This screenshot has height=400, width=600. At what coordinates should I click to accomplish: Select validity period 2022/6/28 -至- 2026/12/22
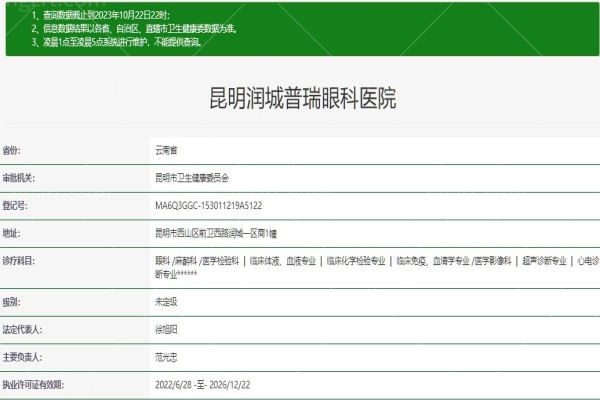202,385
